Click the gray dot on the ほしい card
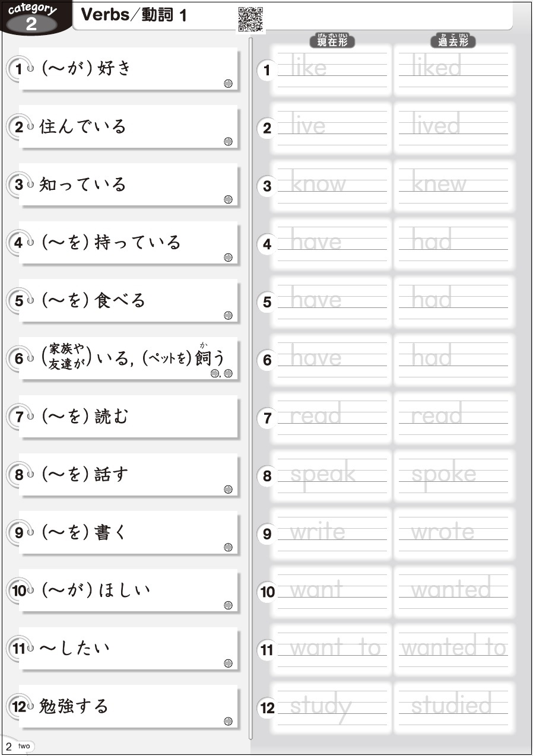This screenshot has height=756, width=533. tap(228, 605)
